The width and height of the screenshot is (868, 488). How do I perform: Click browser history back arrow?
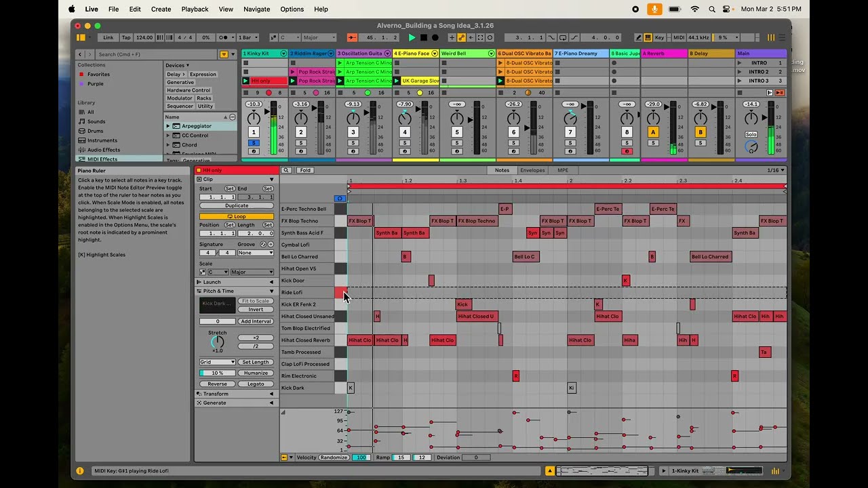pyautogui.click(x=81, y=54)
